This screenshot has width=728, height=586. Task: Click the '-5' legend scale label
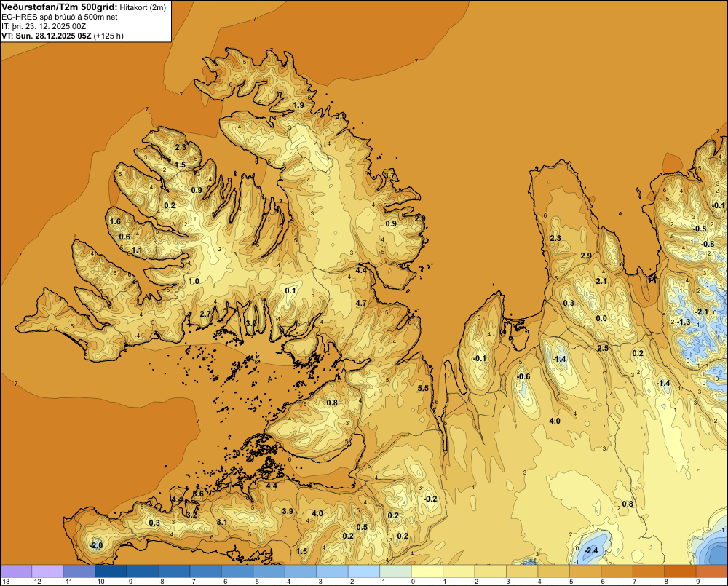[x=256, y=582]
